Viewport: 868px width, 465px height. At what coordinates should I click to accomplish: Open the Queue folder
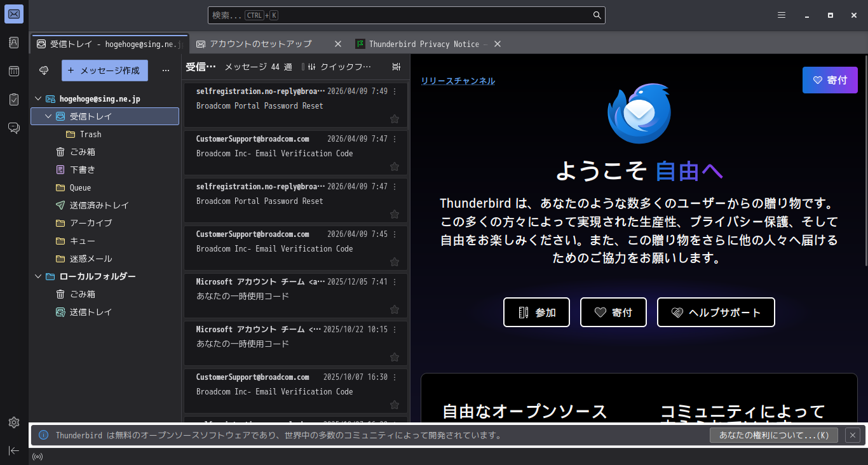pos(105,187)
